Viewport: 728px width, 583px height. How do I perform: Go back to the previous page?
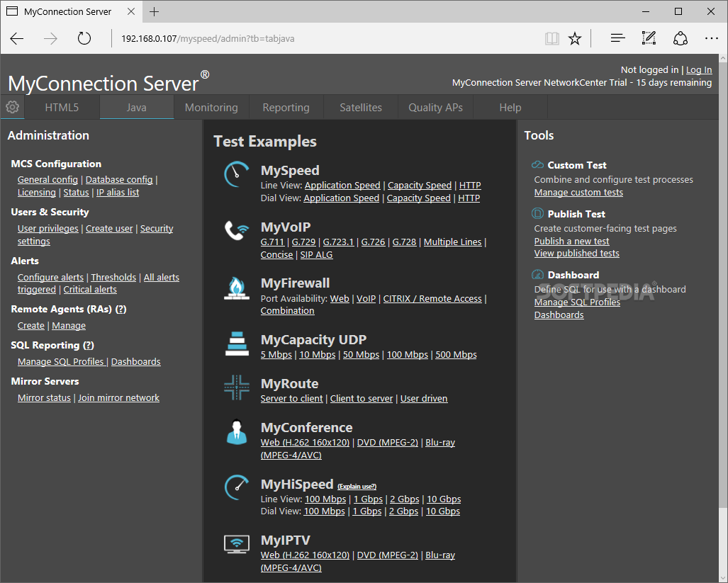tap(17, 38)
